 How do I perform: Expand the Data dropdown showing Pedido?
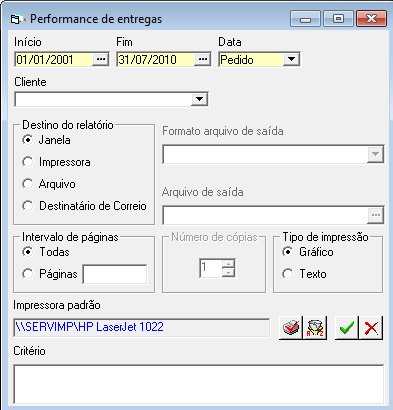pos(291,60)
